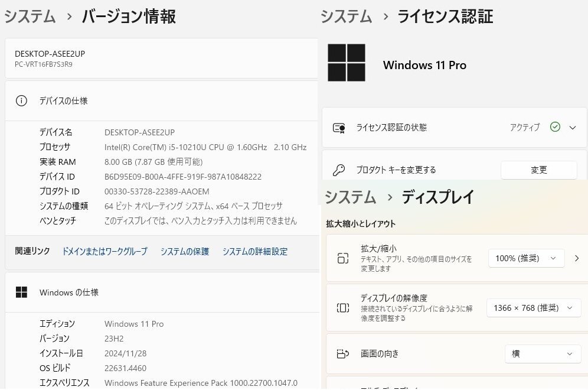Viewport: 588px width, 390px height.
Task: Click the PC-VRT16FB7S3R9 model text
Action: tap(44, 64)
